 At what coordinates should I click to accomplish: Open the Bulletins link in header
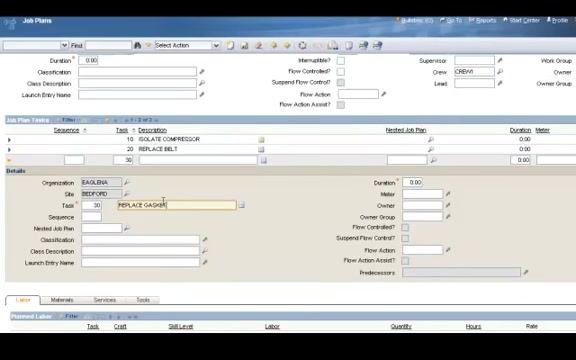click(415, 20)
